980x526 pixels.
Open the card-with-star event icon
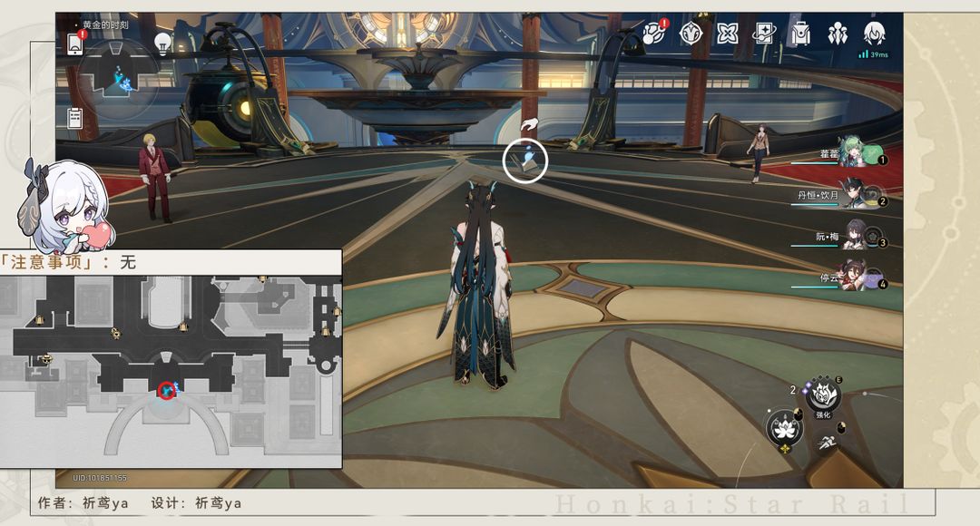click(x=764, y=34)
